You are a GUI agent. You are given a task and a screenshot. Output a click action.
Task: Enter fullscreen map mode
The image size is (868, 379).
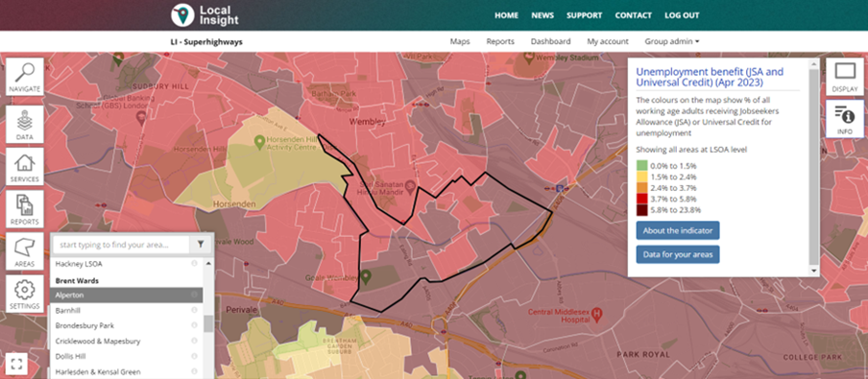tap(16, 364)
